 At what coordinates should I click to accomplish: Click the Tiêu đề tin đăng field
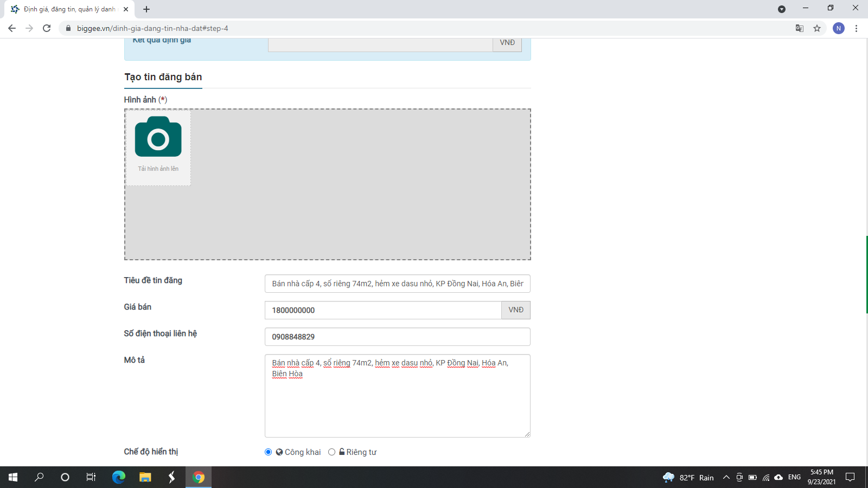tap(397, 284)
